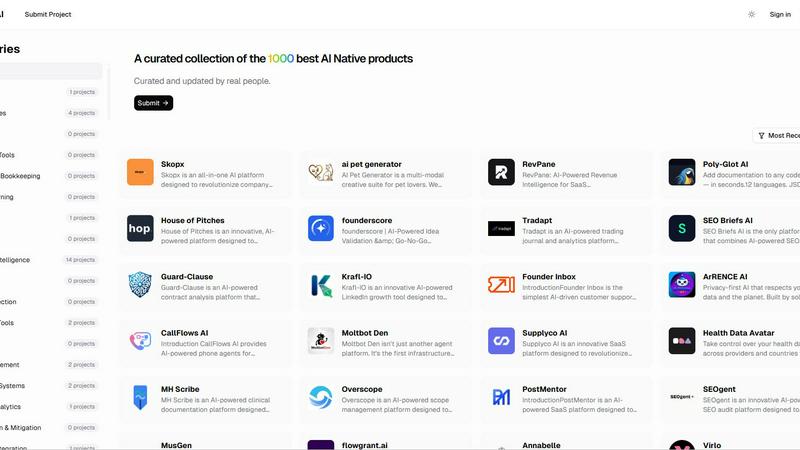Open the Krafl-IO title link
The width and height of the screenshot is (800, 450).
(x=357, y=277)
